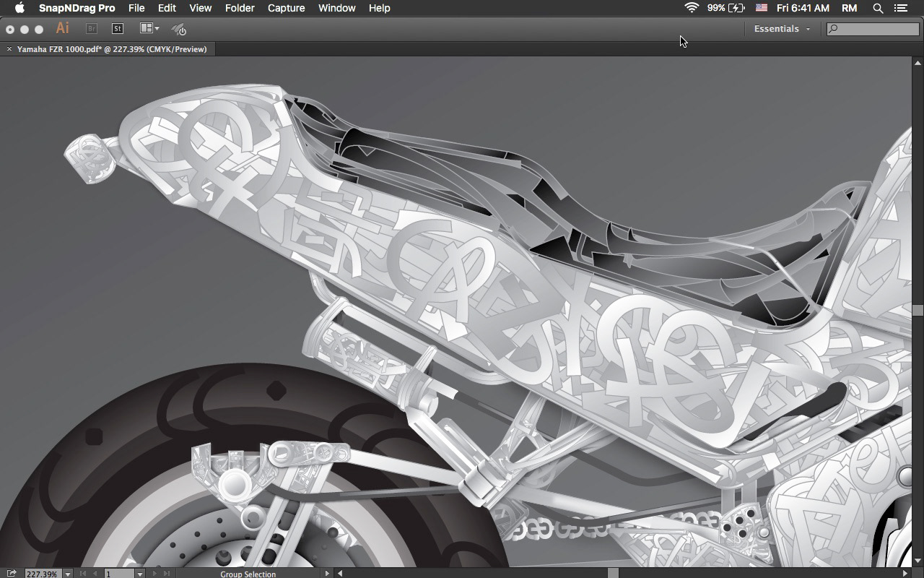The height and width of the screenshot is (578, 924).
Task: Open the File menu
Action: (x=136, y=8)
